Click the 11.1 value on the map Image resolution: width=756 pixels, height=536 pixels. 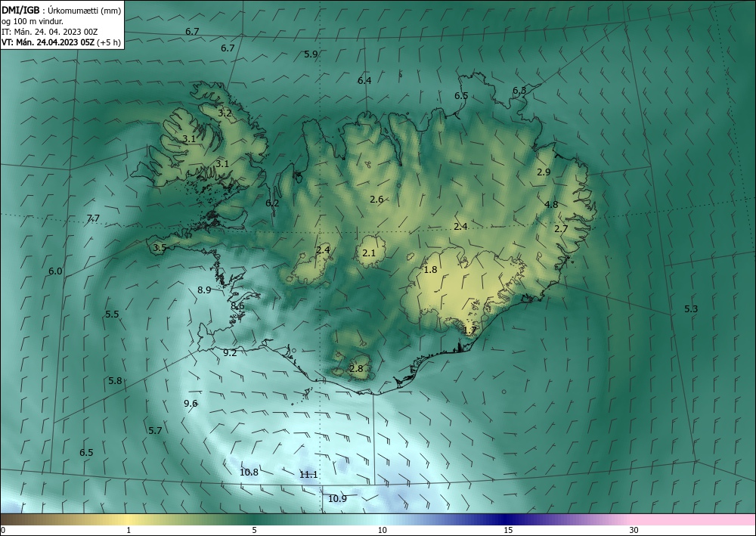tap(308, 474)
